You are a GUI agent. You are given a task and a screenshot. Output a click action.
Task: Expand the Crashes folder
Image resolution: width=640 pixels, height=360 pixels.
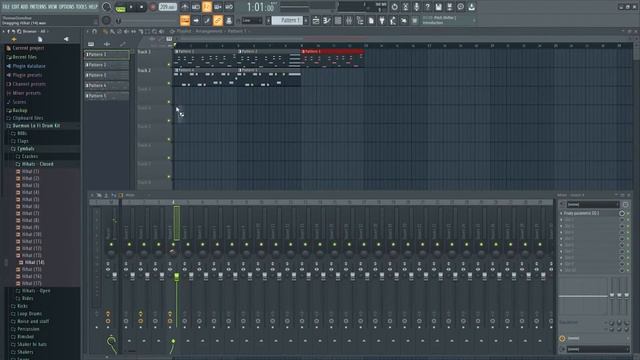29,156
